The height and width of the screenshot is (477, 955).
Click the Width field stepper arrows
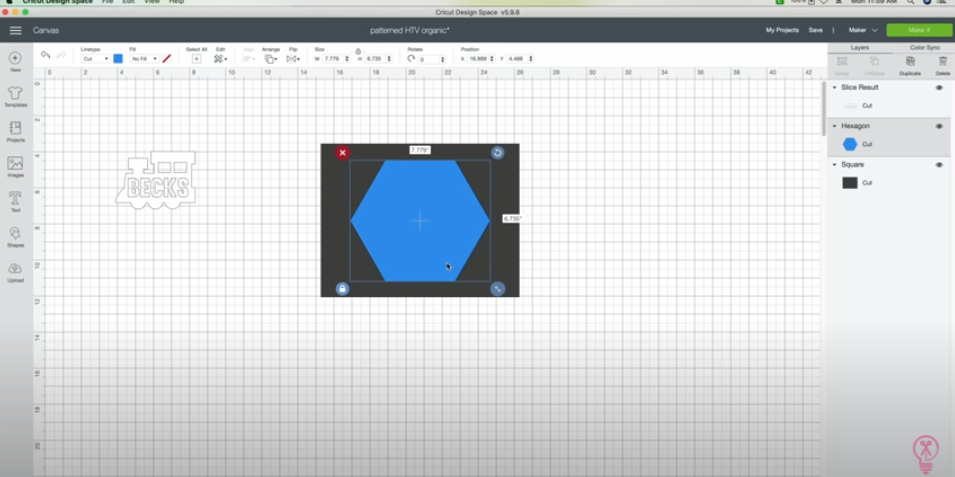(x=347, y=59)
